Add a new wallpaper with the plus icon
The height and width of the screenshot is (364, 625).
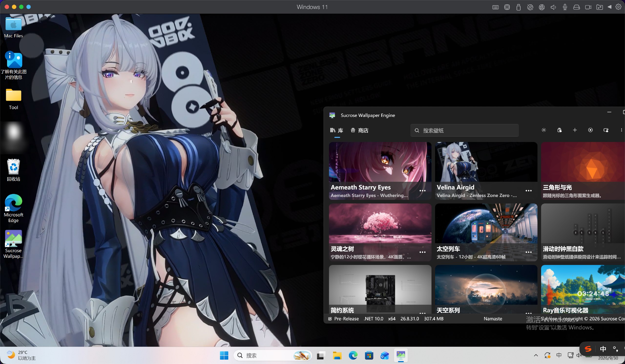coord(575,130)
